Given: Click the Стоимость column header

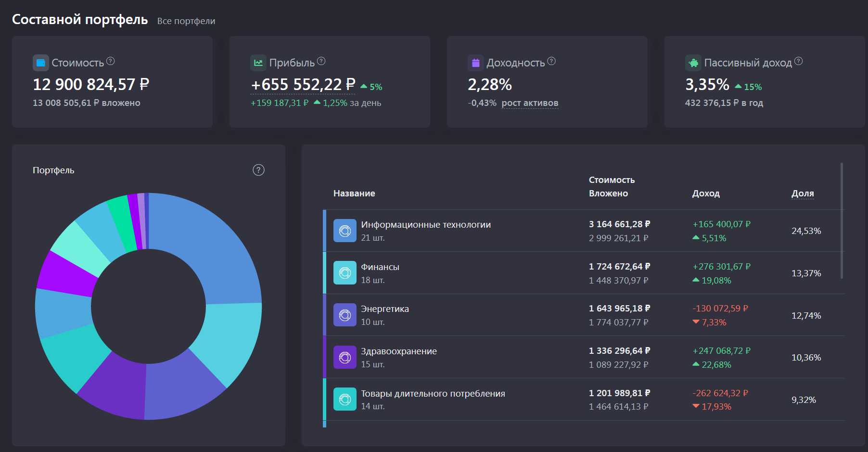Looking at the screenshot, I should point(612,180).
